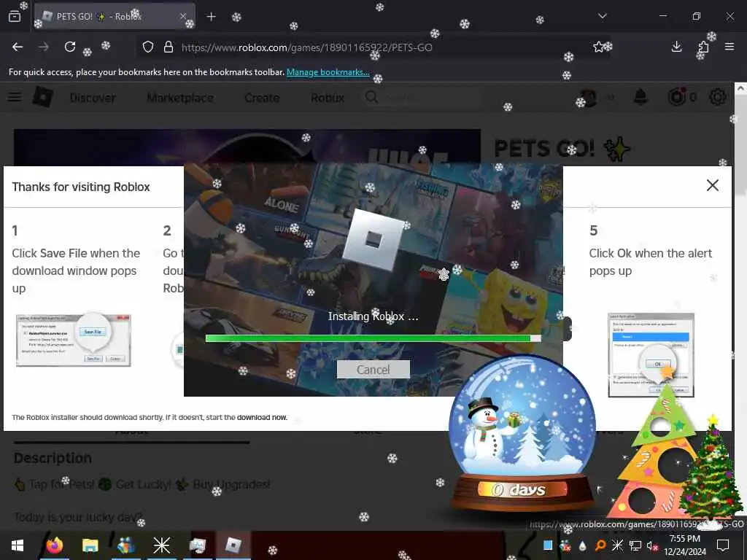Open the extensions puzzle icon

point(703,47)
